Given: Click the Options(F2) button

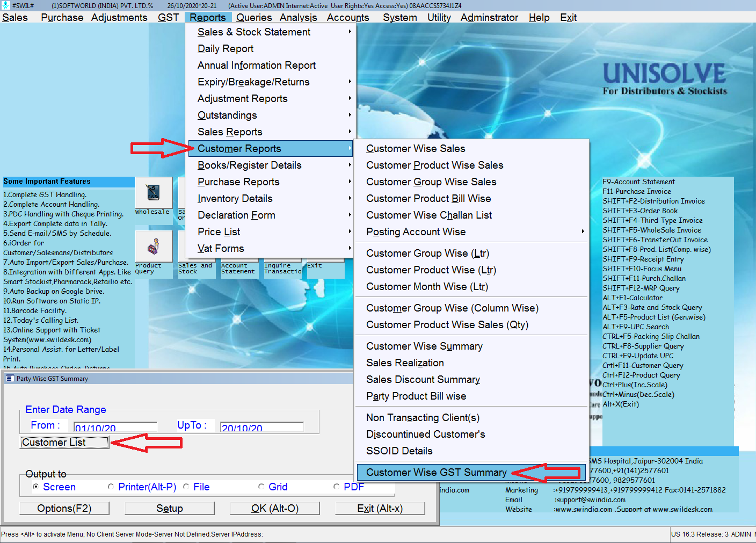Looking at the screenshot, I should point(64,508).
